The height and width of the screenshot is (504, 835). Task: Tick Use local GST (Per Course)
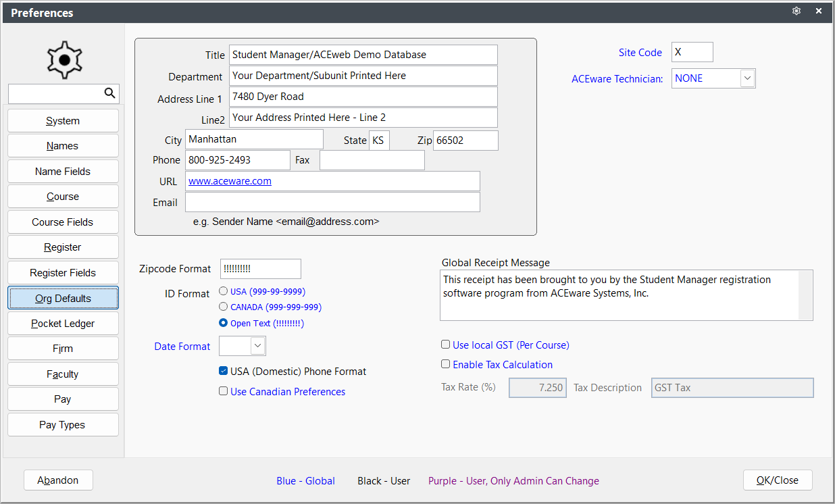[x=445, y=345]
